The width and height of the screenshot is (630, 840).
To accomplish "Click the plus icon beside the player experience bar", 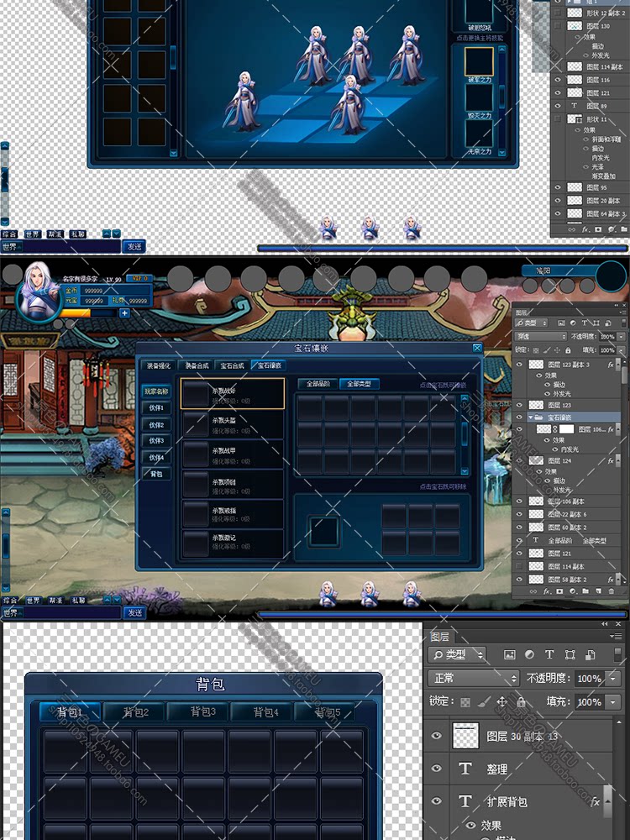I will [x=124, y=312].
